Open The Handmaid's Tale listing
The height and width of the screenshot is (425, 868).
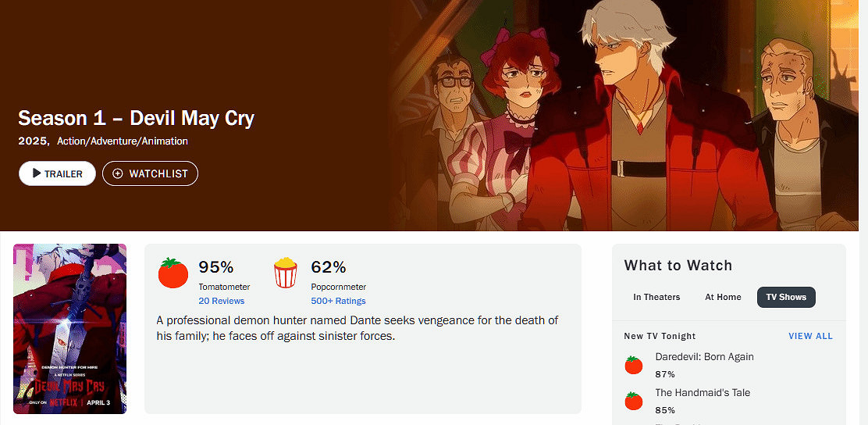click(x=703, y=393)
